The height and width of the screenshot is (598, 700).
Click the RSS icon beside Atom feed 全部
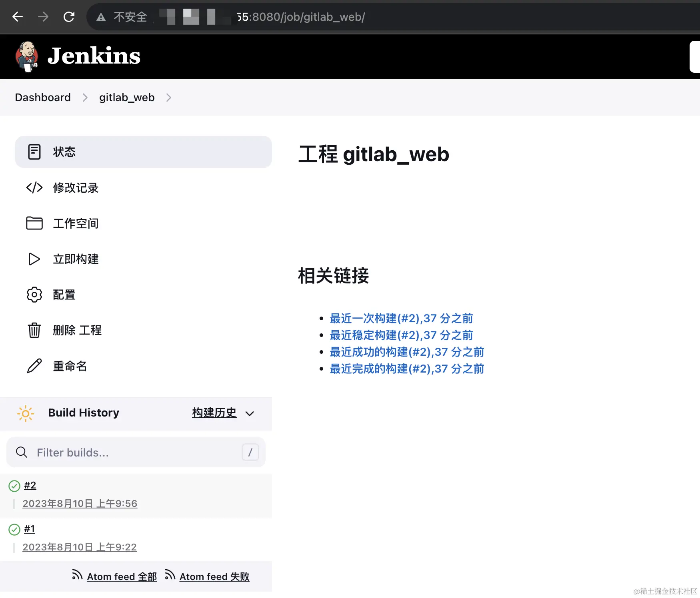[77, 574]
